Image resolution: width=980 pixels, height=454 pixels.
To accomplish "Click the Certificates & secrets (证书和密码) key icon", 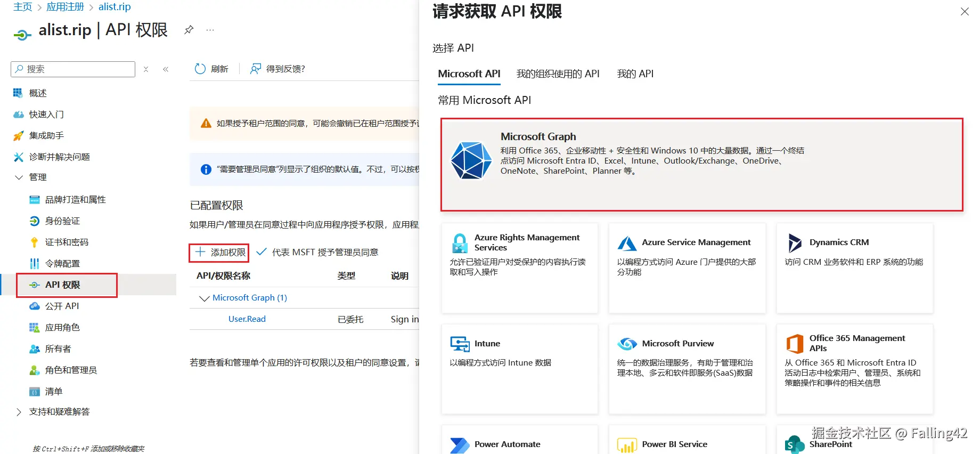I will click(35, 242).
